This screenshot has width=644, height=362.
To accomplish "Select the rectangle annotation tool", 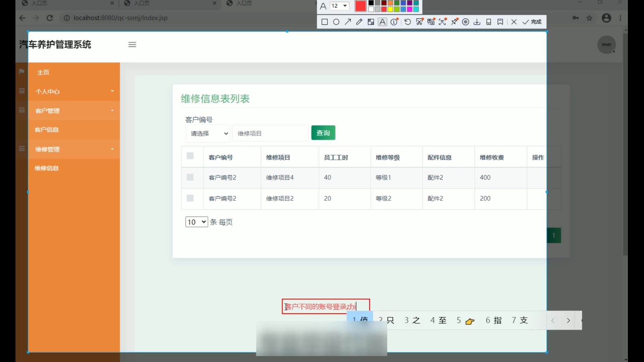I will [324, 22].
